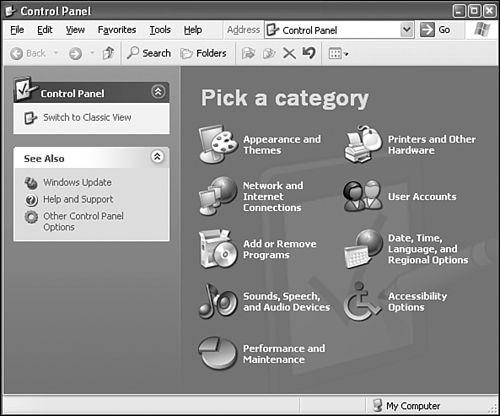Screen dimensions: 500x416
Task: Toggle the Folders pane button
Action: click(203, 53)
